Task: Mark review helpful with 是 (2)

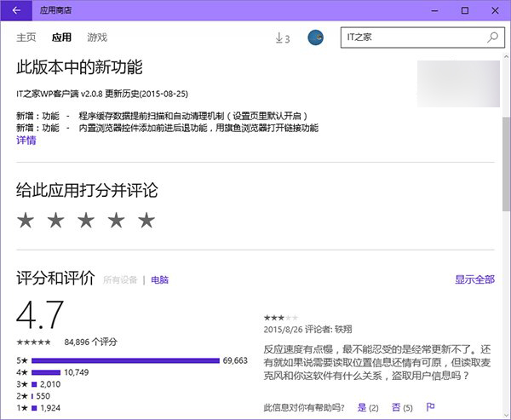Action: (x=367, y=407)
